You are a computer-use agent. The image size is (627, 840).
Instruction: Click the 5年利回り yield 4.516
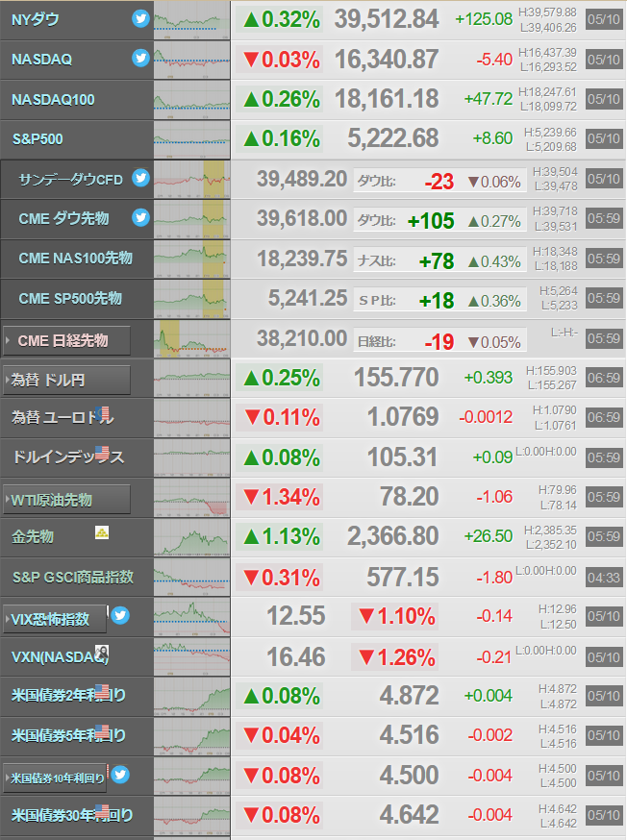pyautogui.click(x=409, y=735)
